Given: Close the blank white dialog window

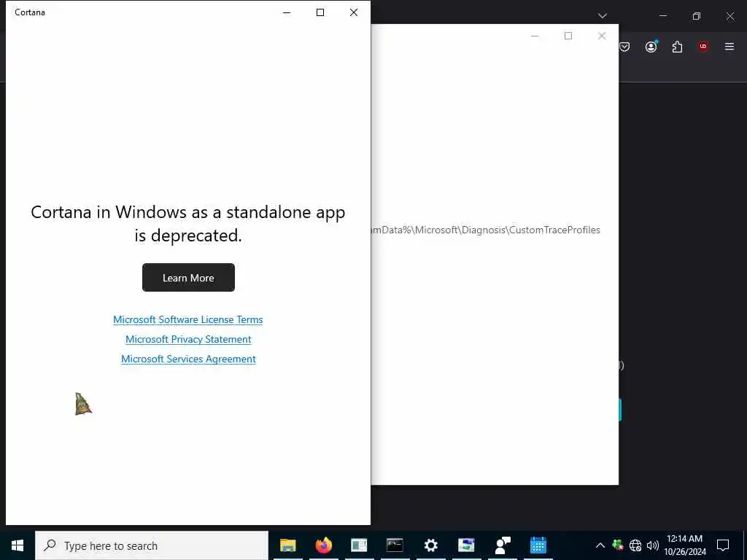Looking at the screenshot, I should 602,36.
